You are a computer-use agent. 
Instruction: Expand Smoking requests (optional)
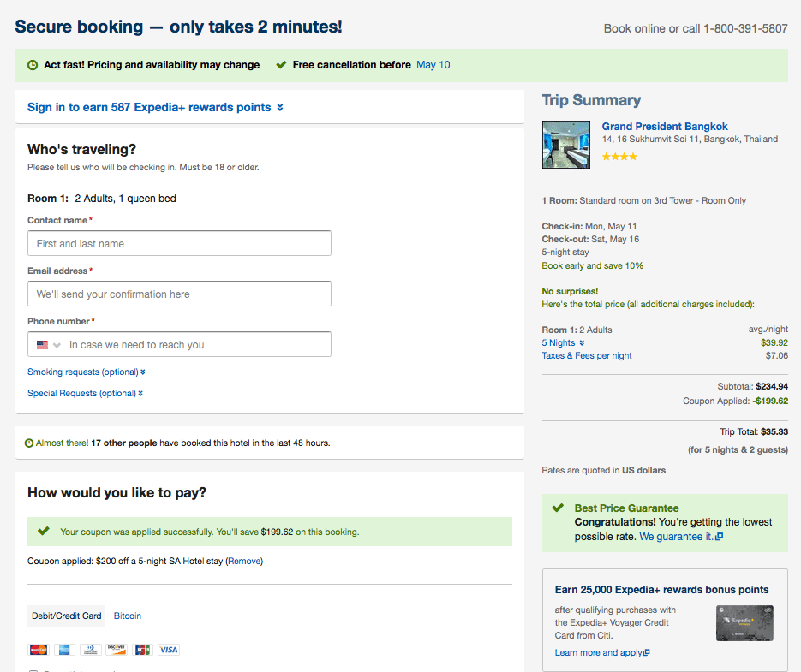point(87,372)
